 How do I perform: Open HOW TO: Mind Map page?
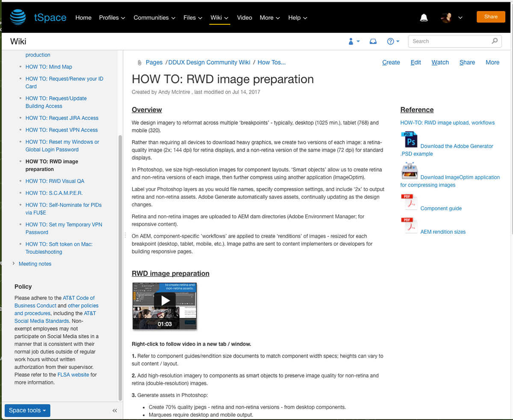[49, 67]
